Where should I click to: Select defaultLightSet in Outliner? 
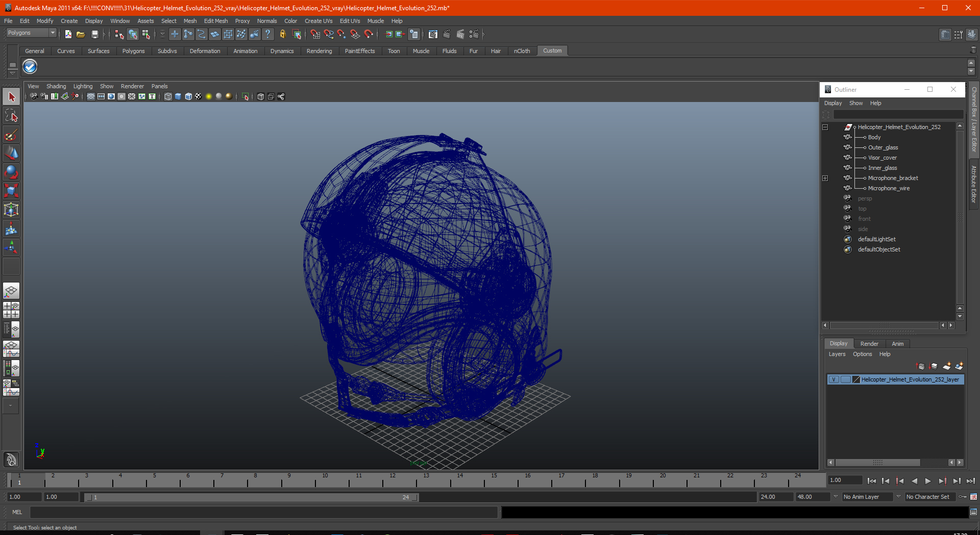(876, 239)
